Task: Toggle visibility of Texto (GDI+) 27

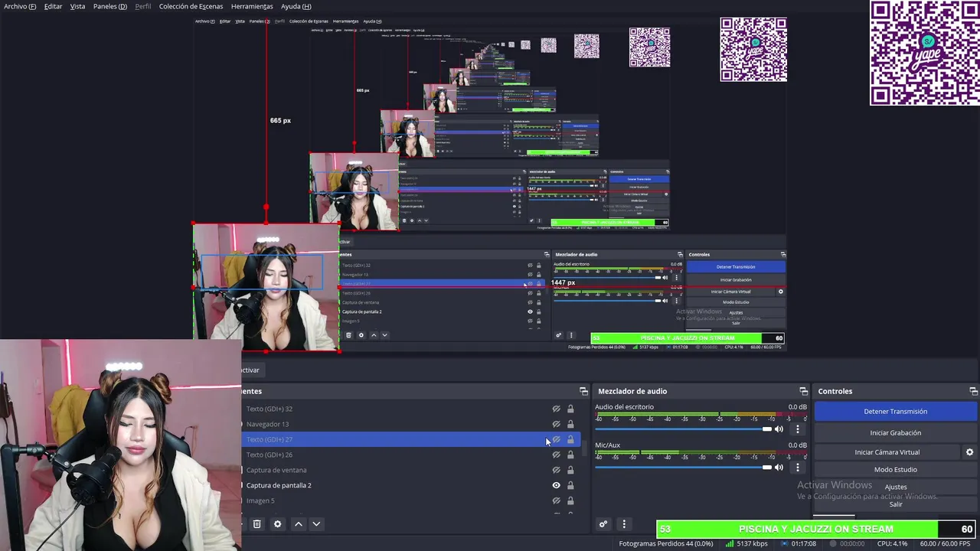Action: [x=557, y=439]
